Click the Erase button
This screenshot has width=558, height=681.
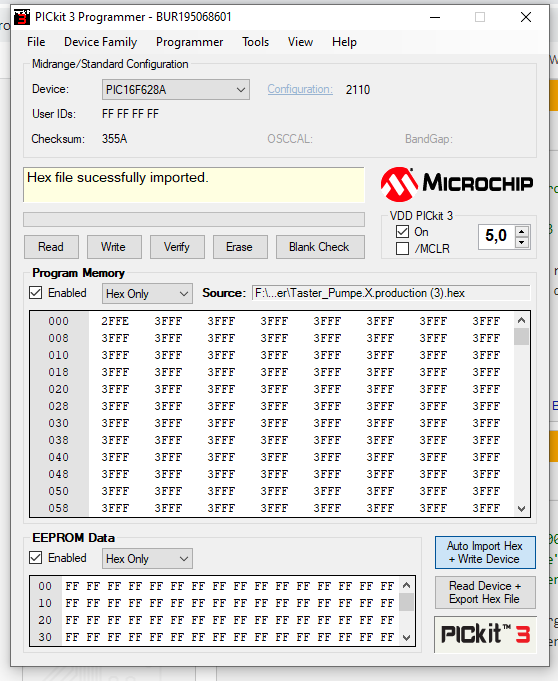(240, 247)
